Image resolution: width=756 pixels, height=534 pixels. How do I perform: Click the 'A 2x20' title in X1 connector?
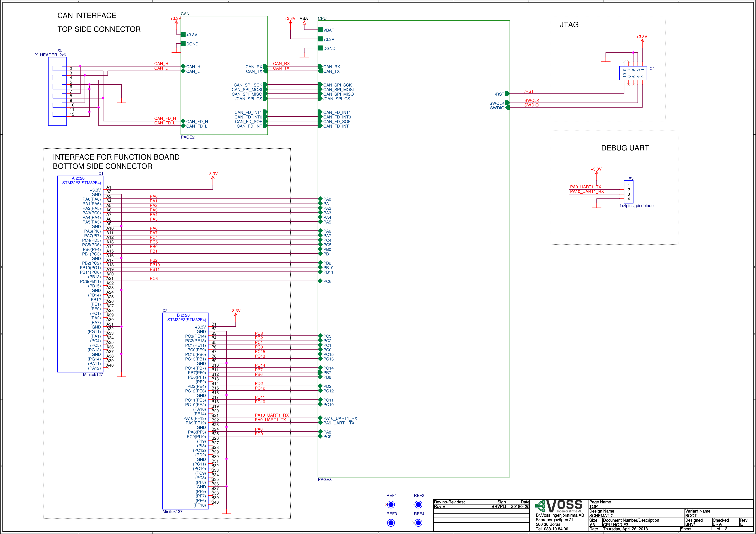click(78, 178)
